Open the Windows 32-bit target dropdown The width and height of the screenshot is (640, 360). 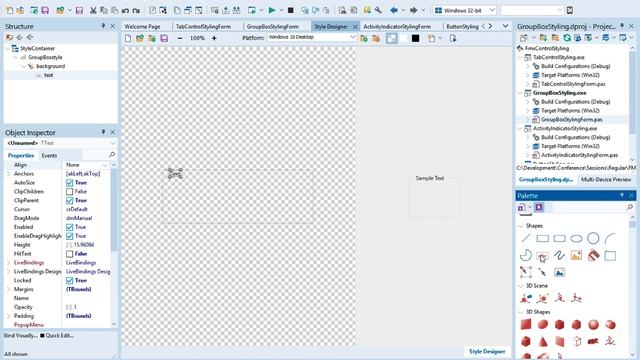click(x=492, y=10)
